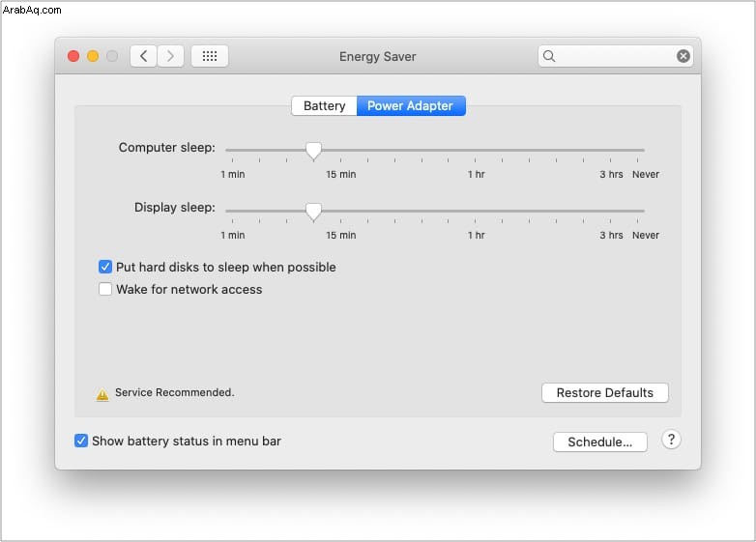Click the yellow warning triangle icon
756x542 pixels.
tap(102, 394)
